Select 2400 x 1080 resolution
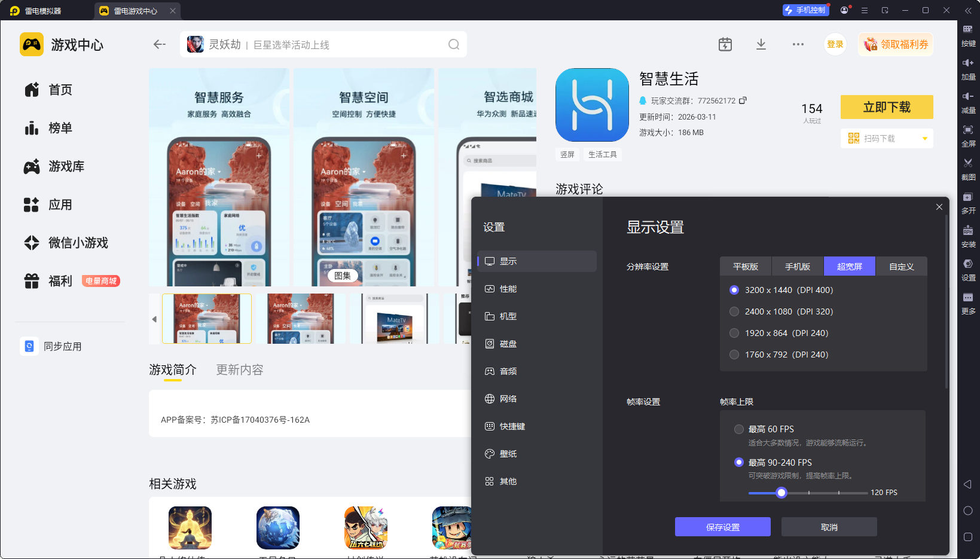 coord(734,311)
